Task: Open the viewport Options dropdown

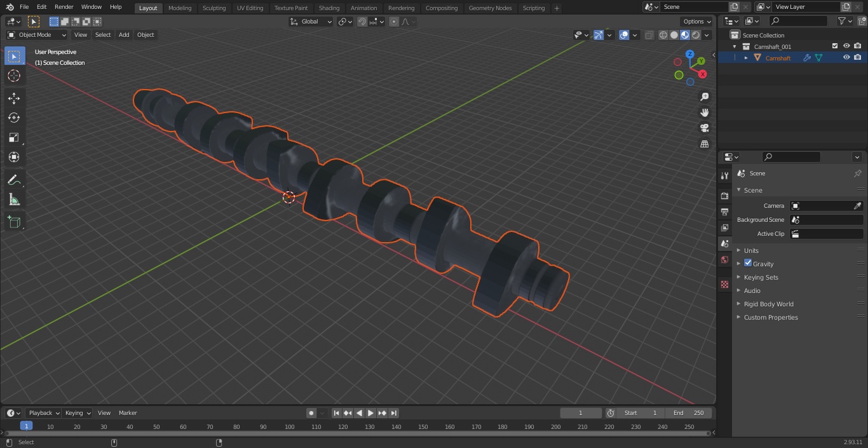Action: click(x=697, y=22)
